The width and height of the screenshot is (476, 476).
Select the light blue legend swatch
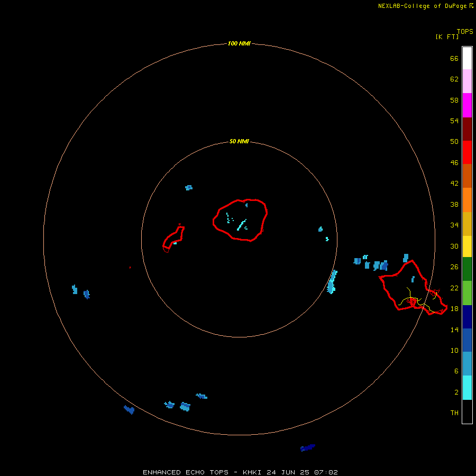point(467,364)
